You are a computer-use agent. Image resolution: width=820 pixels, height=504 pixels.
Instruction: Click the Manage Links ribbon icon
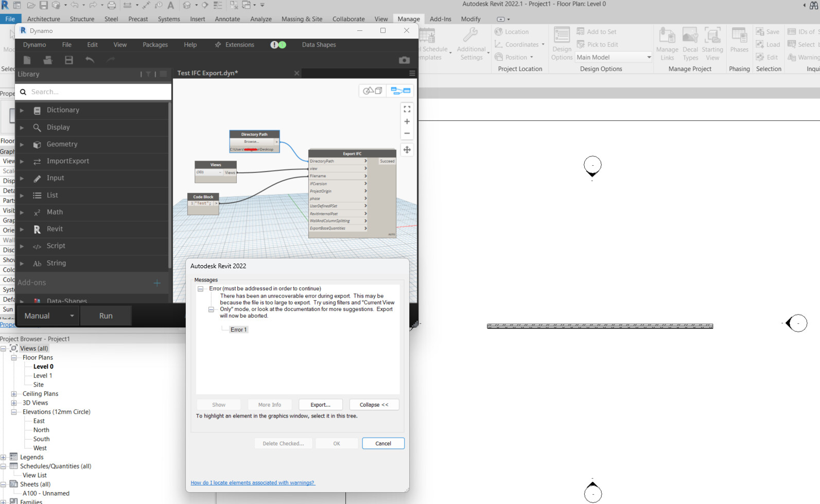[x=667, y=43]
